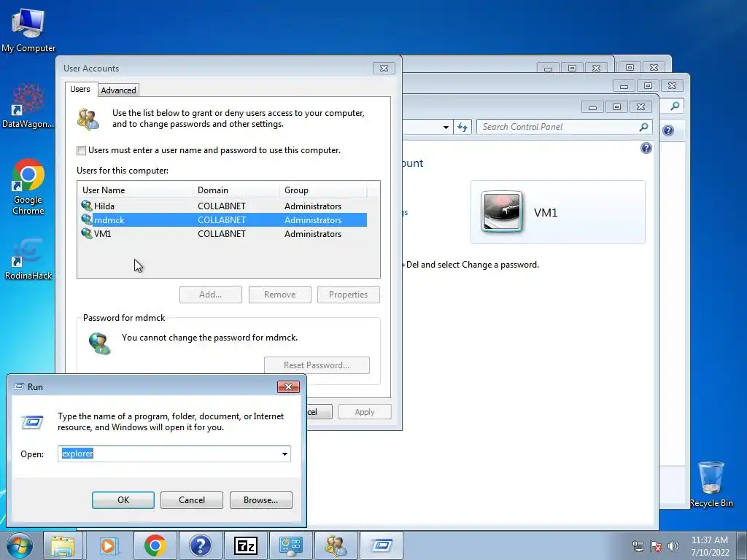The image size is (747, 560).
Task: Expand the Control Panel address bar dropdown
Action: [x=446, y=127]
